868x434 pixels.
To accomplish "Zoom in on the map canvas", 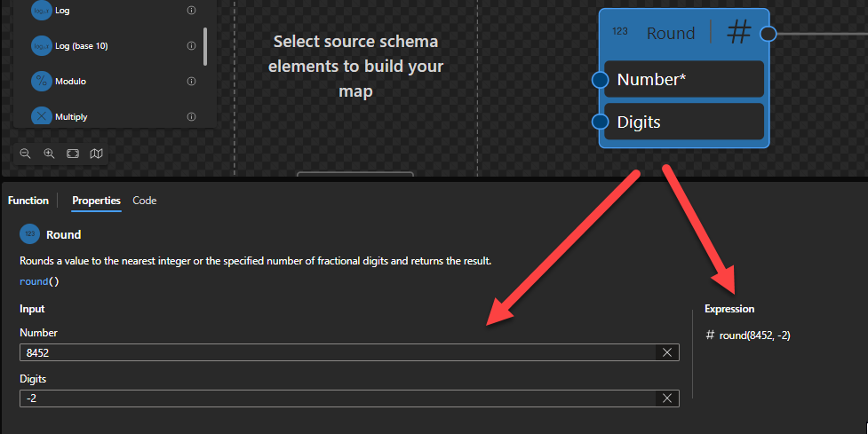I will click(49, 154).
